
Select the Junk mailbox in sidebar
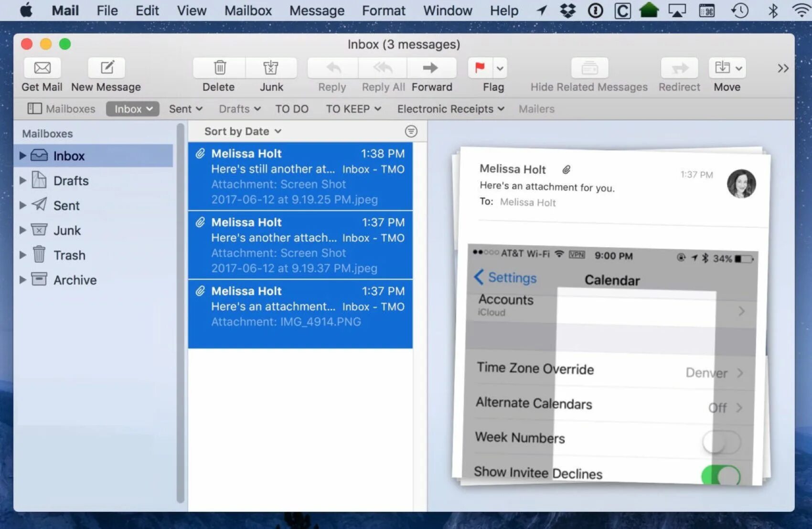tap(94, 230)
